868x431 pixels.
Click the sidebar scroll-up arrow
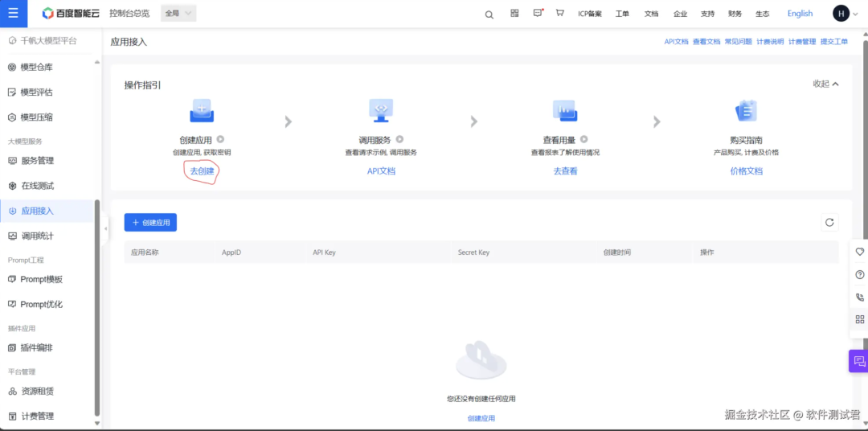[x=97, y=62]
